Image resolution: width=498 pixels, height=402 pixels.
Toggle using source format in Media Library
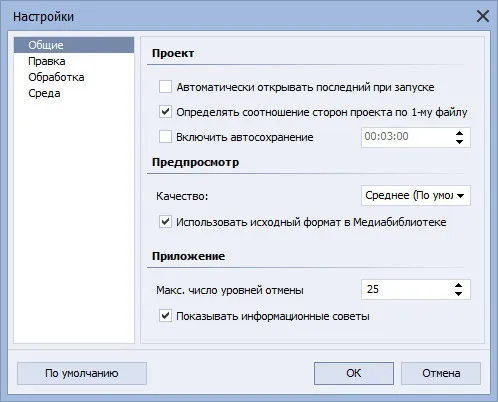[165, 222]
